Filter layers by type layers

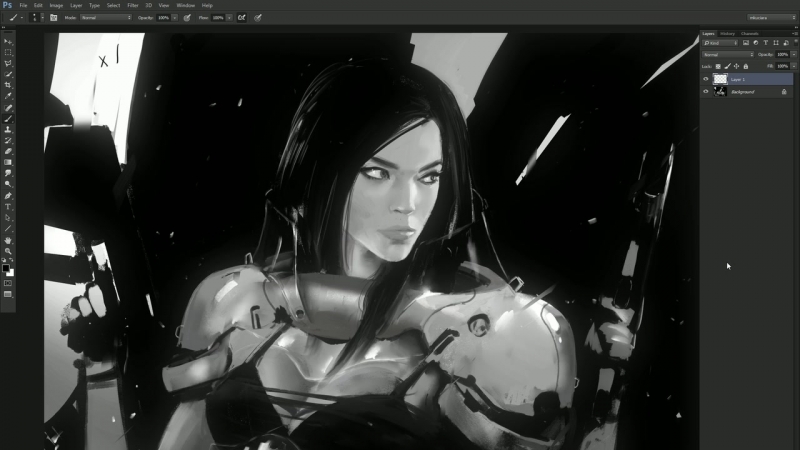coord(766,43)
